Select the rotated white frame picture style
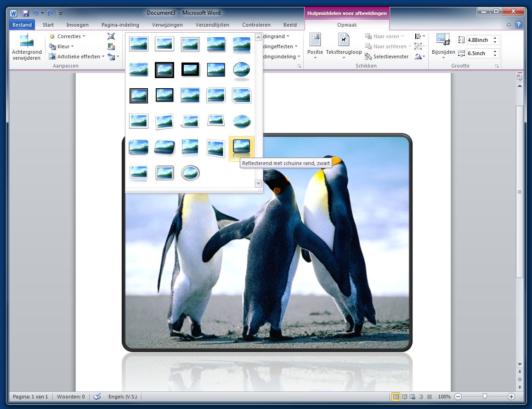This screenshot has height=409, width=532. pyautogui.click(x=164, y=121)
